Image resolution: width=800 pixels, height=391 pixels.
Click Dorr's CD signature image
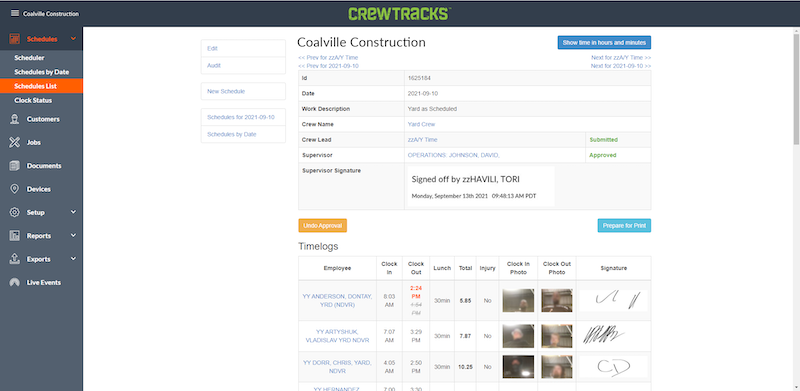[613, 367]
